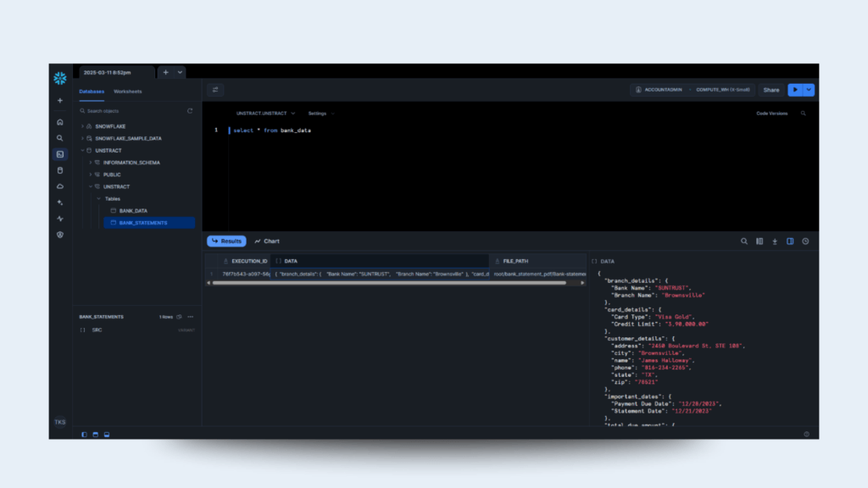Open the editor filter settings icon
868x488 pixels.
215,90
